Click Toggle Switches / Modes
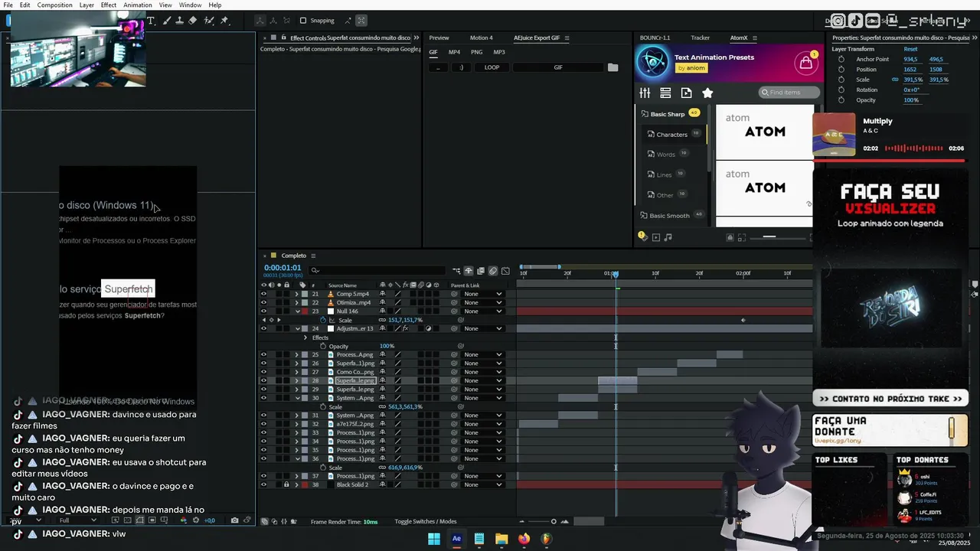This screenshot has width=980, height=551. point(425,522)
